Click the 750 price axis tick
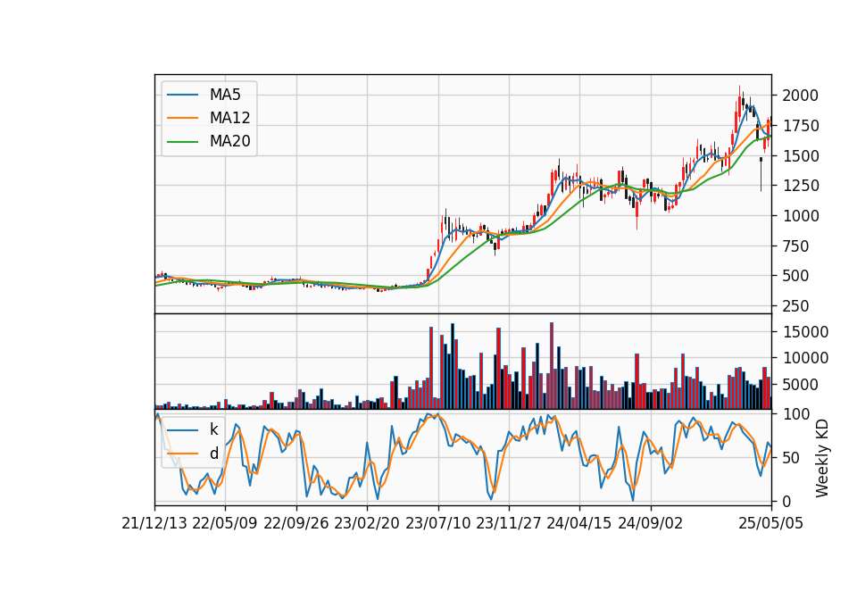Viewport: 857px width, 616px height. (795, 246)
